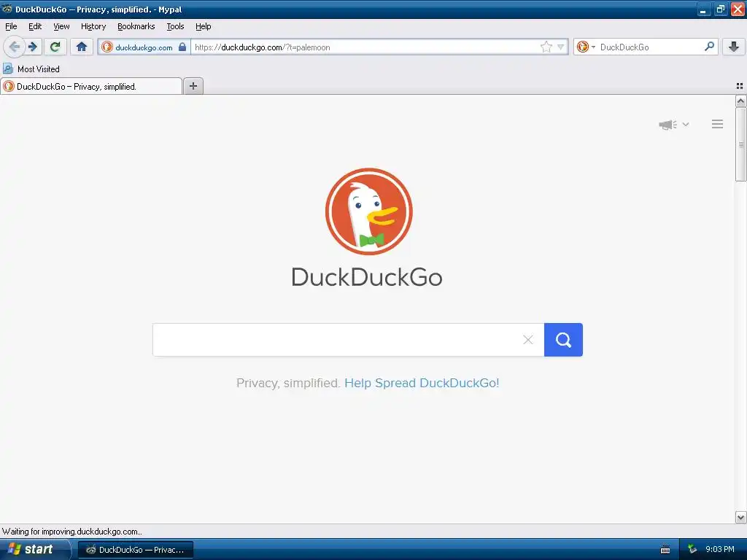Open the Home page via house icon
Viewport: 747px width, 560px height.
pos(82,47)
